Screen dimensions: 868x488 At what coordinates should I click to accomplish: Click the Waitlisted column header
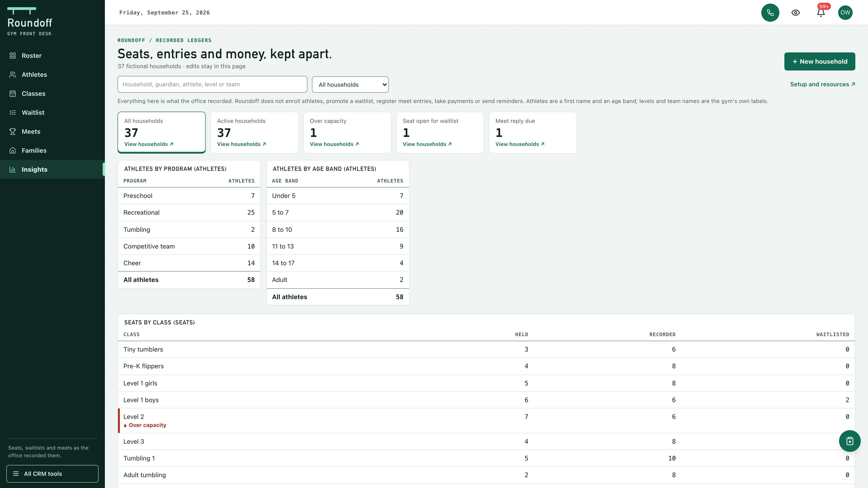(832, 334)
